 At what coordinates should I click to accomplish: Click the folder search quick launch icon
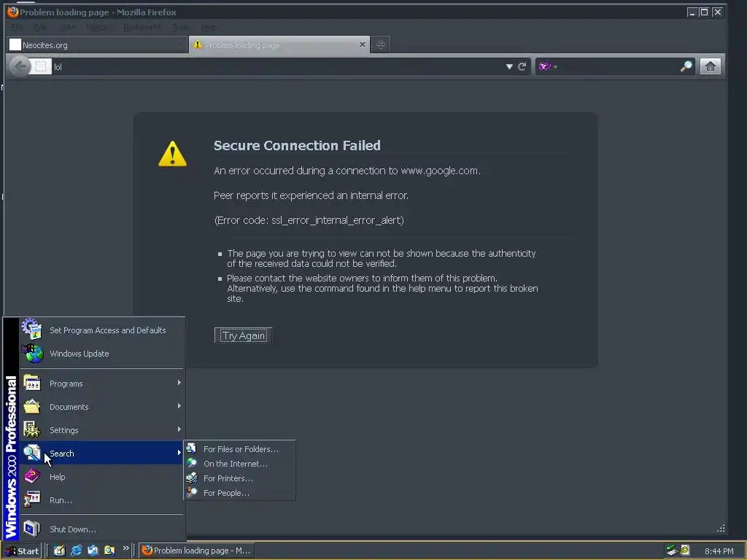coord(109,551)
